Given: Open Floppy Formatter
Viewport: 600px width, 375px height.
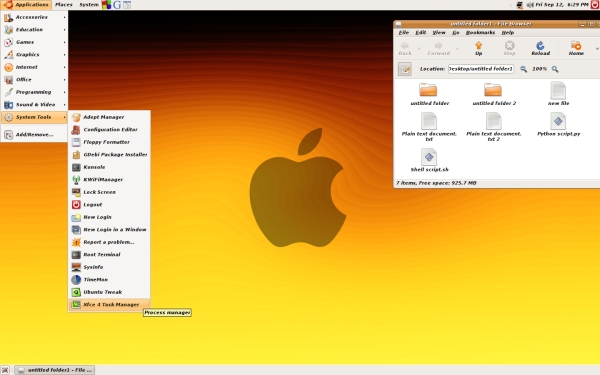Looking at the screenshot, I should 109,142.
